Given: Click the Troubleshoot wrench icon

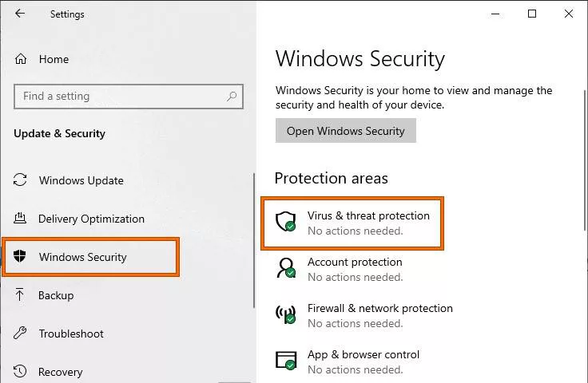Looking at the screenshot, I should coord(21,334).
